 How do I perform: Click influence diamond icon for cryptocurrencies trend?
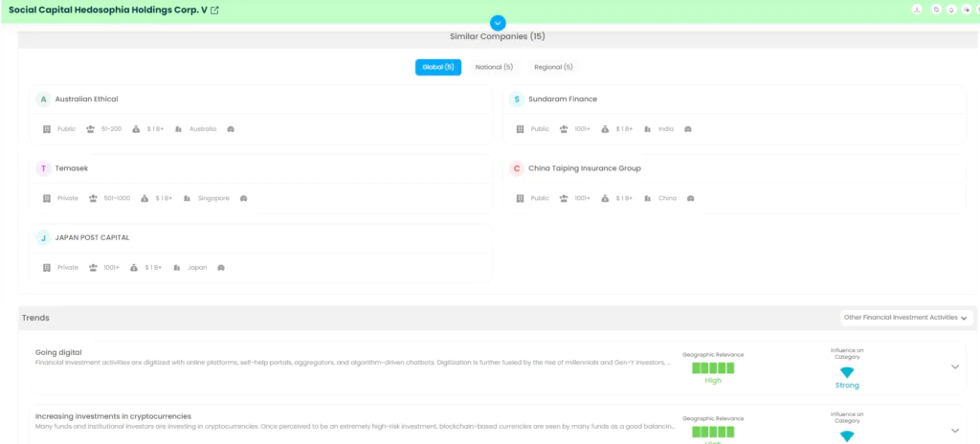pyautogui.click(x=847, y=436)
